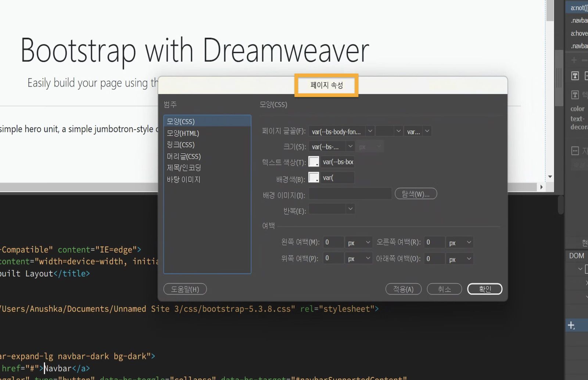This screenshot has height=380, width=588.
Task: Select the 제목/인코딩 category
Action: point(207,168)
